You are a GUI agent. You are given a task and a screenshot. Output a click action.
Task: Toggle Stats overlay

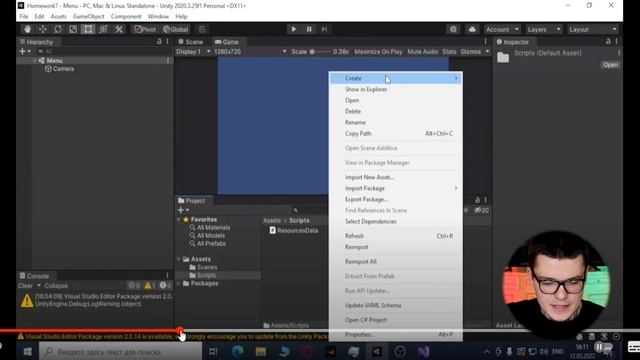coord(449,52)
